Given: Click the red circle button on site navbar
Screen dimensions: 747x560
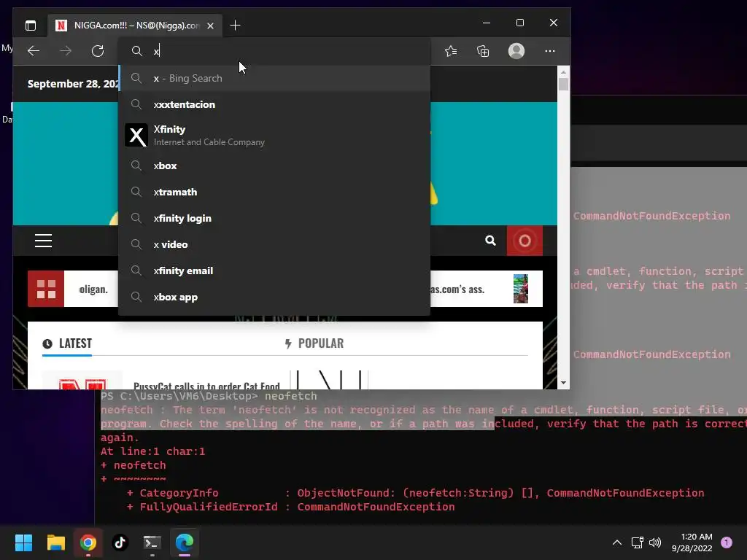Looking at the screenshot, I should point(525,241).
